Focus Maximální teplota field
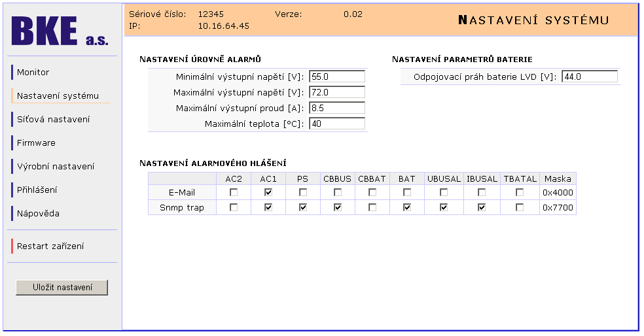644x336 pixels. pos(337,124)
